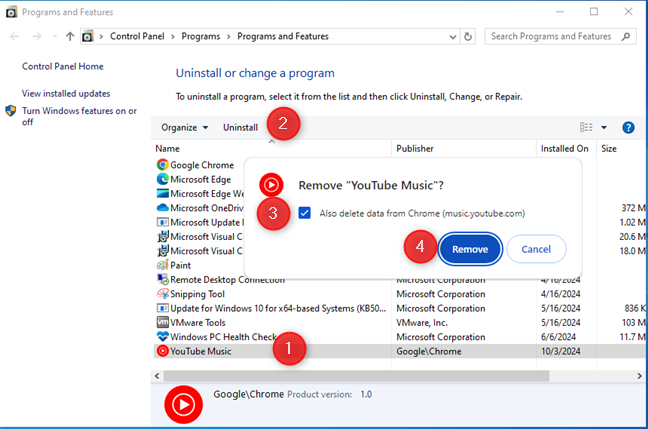Screen dimensions: 648x429
Task: Open Control Panel Home link
Action: coord(63,66)
